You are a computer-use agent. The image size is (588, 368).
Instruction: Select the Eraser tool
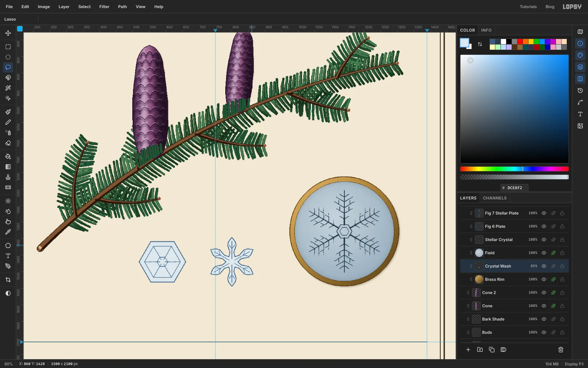point(8,143)
